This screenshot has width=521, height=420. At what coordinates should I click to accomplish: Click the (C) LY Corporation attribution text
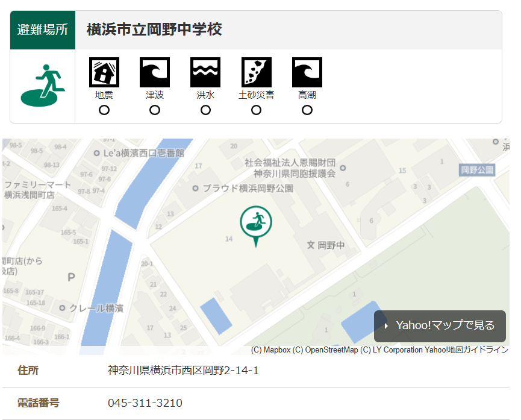pos(392,350)
